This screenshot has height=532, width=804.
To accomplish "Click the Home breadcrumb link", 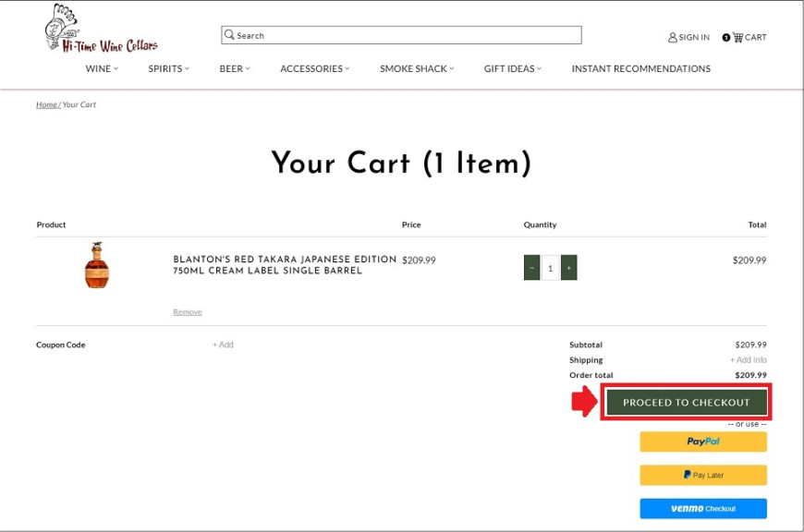I will [x=46, y=104].
